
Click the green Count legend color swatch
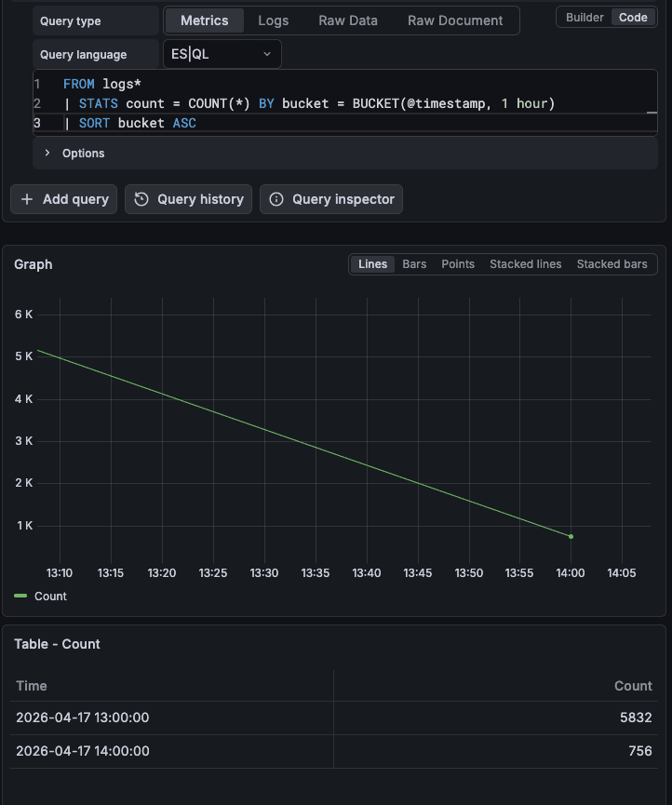click(x=20, y=596)
